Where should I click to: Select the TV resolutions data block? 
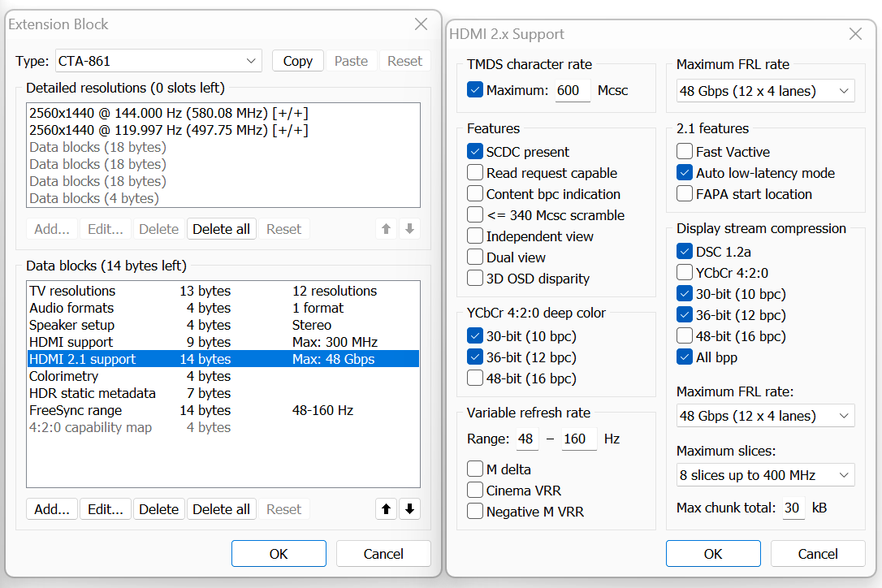pos(223,291)
